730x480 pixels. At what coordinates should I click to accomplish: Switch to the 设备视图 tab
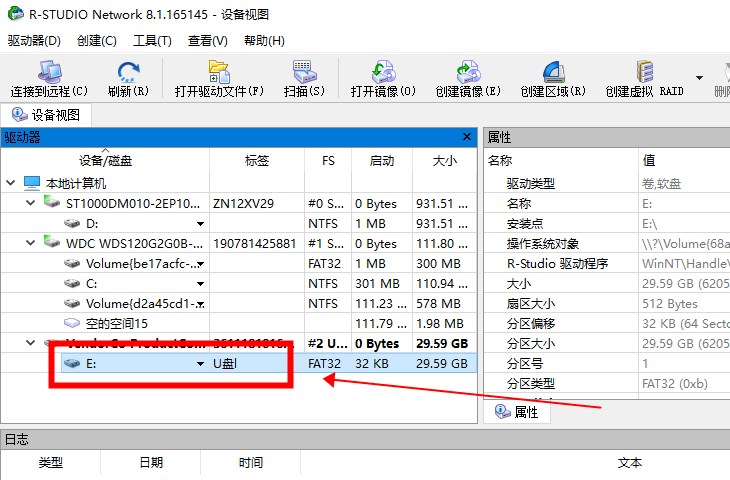click(x=46, y=115)
